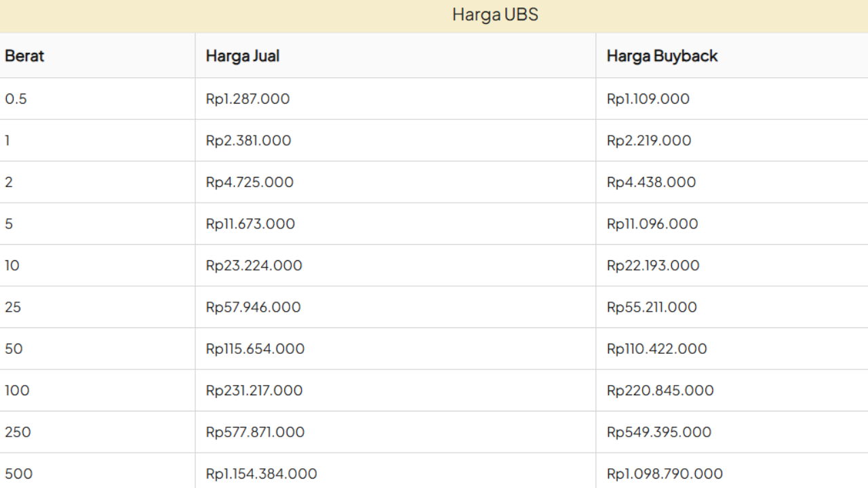The width and height of the screenshot is (868, 488).
Task: Click the Rp231.217.000 selling price cell
Action: (254, 391)
